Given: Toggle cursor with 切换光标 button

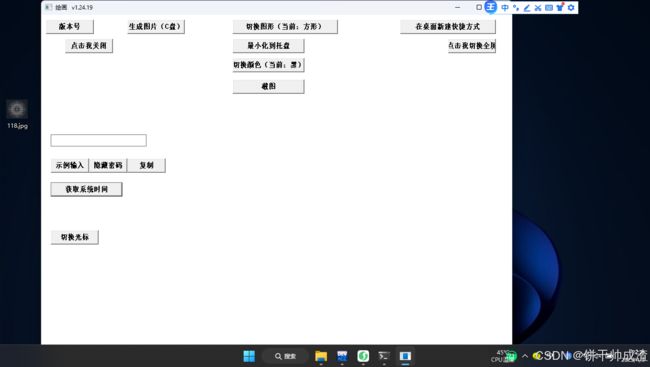Looking at the screenshot, I should coord(75,237).
